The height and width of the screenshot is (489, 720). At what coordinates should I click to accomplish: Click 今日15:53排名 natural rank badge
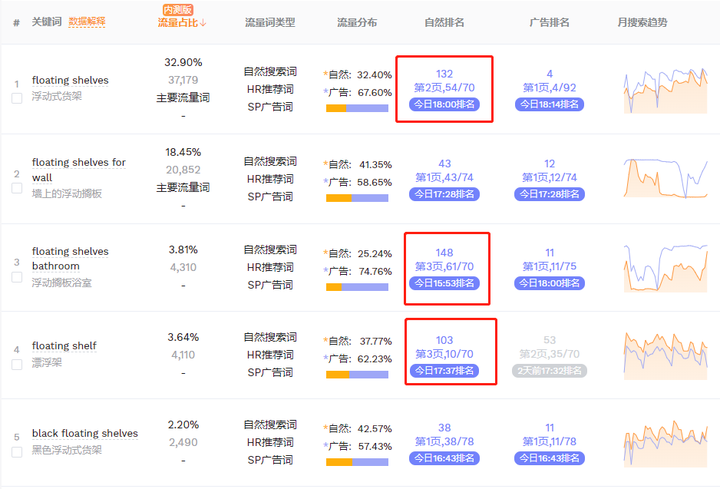point(445,283)
